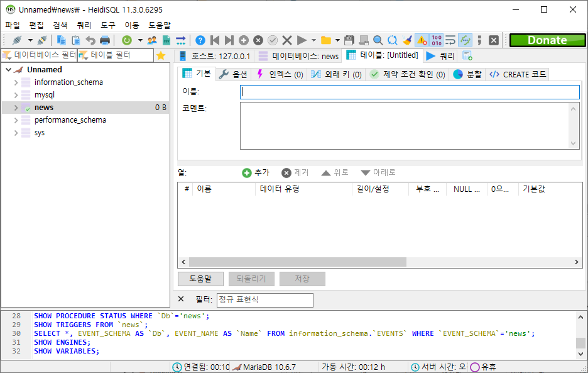Open the Refresh dropdown arrow
Screen dimensions: 588x373
140,40
